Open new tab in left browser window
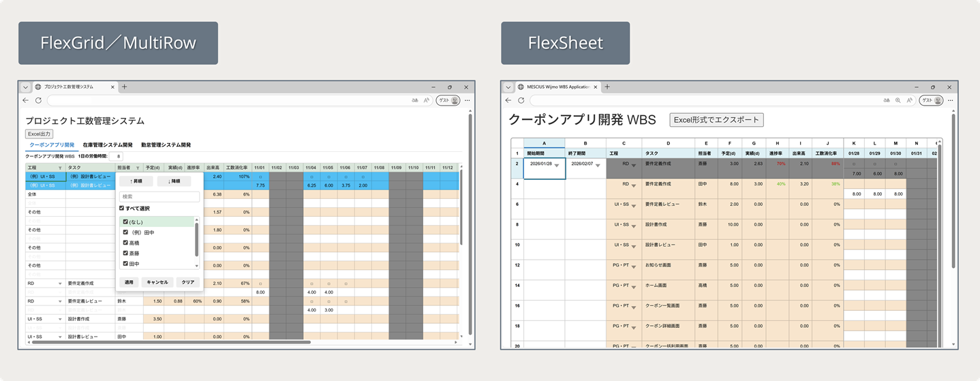 point(124,87)
